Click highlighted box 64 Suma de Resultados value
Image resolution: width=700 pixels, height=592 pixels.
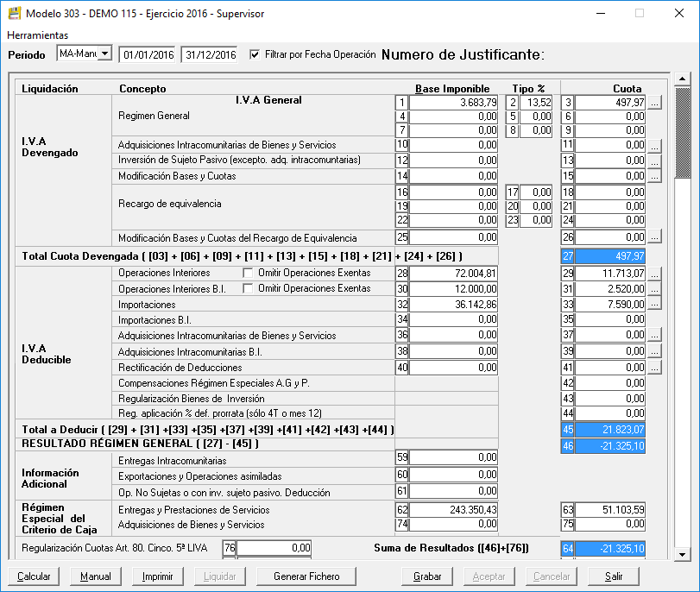(610, 548)
